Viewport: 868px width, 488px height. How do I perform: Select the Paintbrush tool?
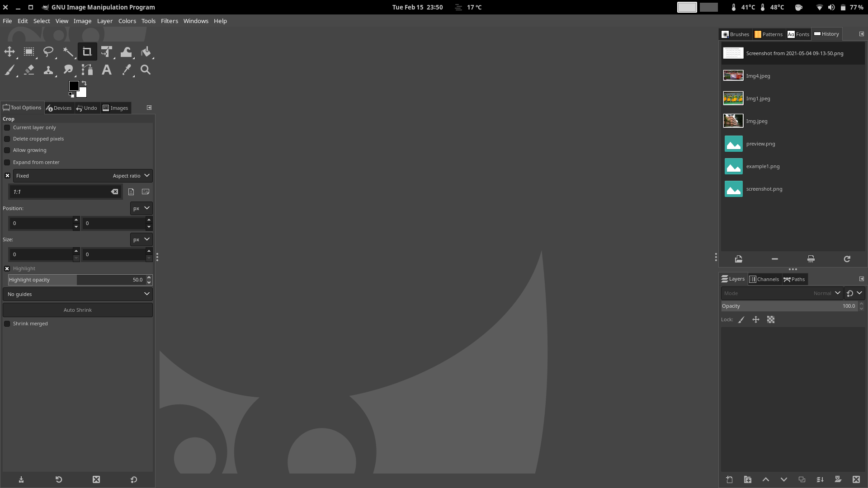[x=9, y=70]
